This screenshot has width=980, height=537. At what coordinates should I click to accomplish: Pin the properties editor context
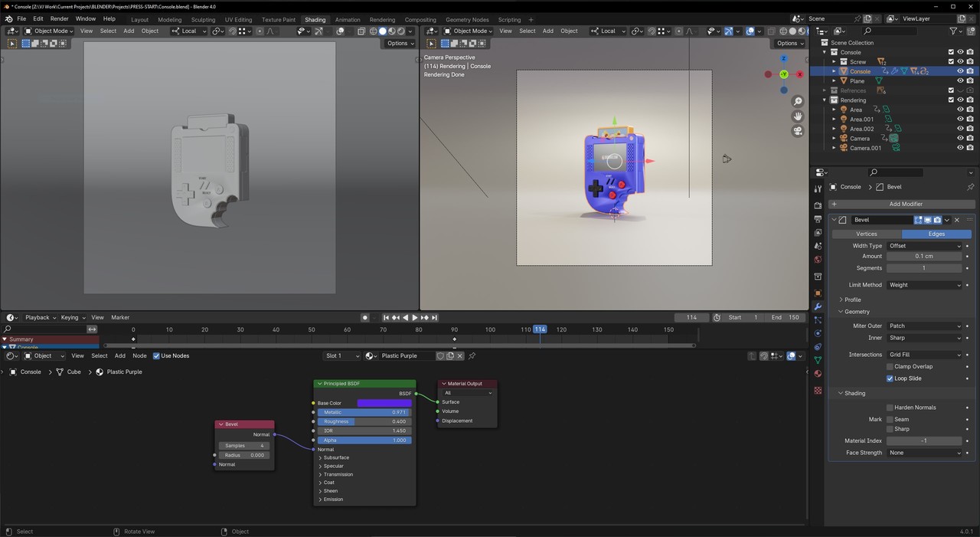(970, 187)
